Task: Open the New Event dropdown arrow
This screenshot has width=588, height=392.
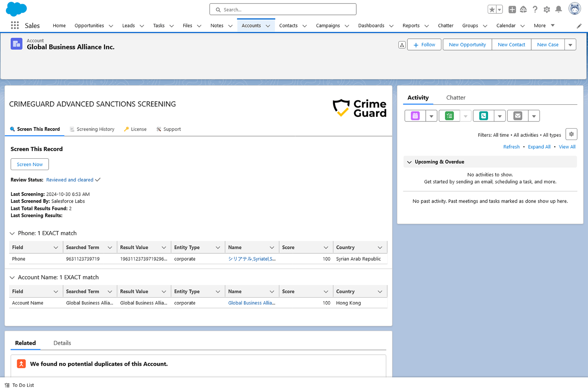Action: pyautogui.click(x=431, y=116)
